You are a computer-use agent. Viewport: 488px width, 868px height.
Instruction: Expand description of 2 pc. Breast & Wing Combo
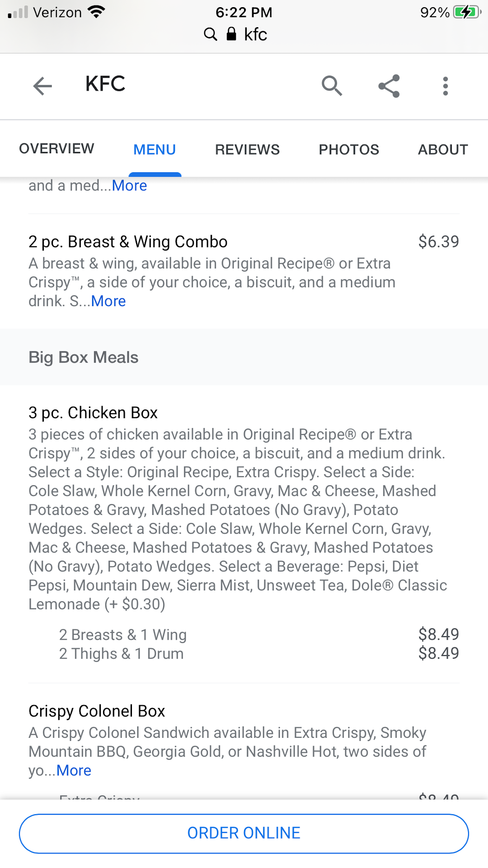(x=108, y=301)
